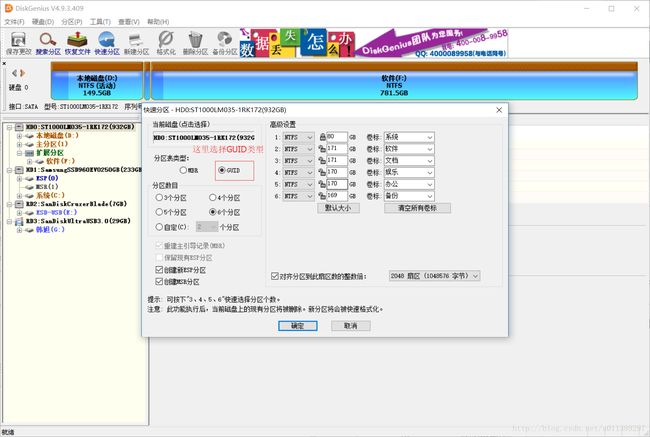Image resolution: width=650 pixels, height=437 pixels.
Task: Close the 快速分区 dialog with X
Action: (499, 110)
